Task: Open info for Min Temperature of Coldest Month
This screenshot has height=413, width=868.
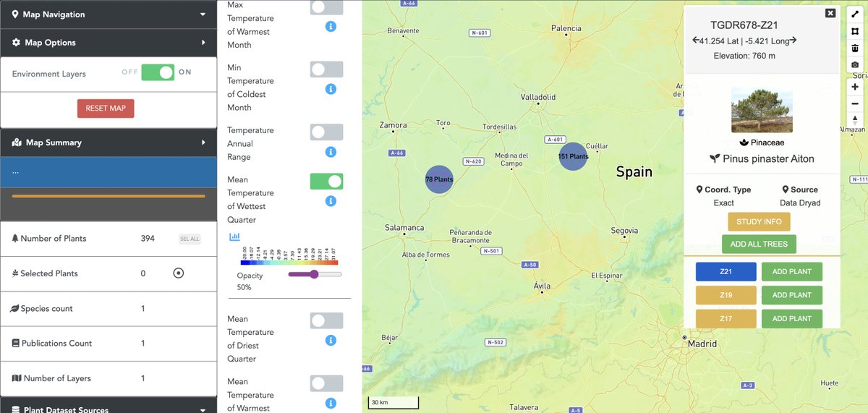Action: click(x=331, y=89)
